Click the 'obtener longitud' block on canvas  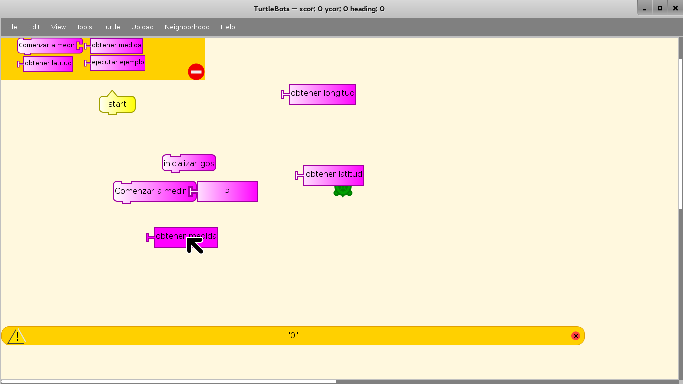tap(319, 94)
